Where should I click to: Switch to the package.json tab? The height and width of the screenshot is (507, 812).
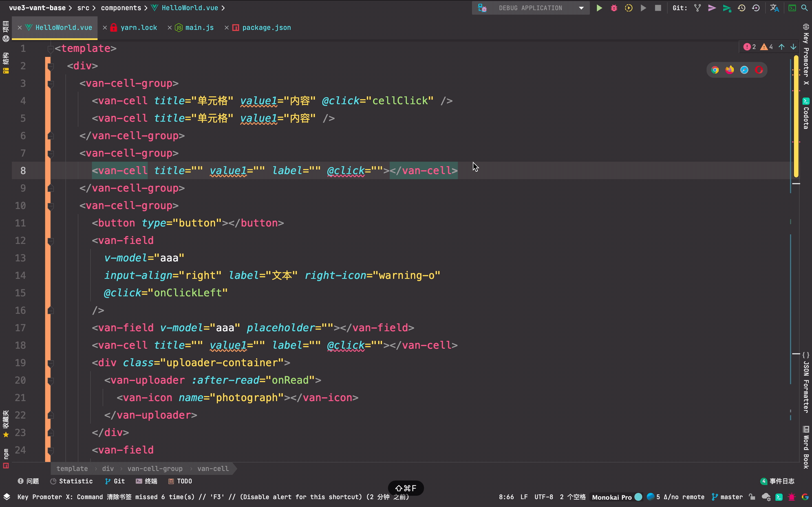click(266, 28)
